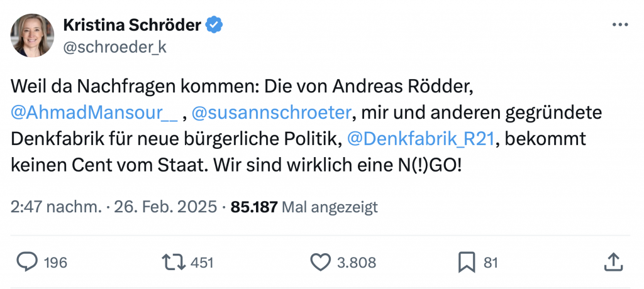644x289 pixels.
Task: Open the @AhmadMansour__ mention
Action: (94, 113)
